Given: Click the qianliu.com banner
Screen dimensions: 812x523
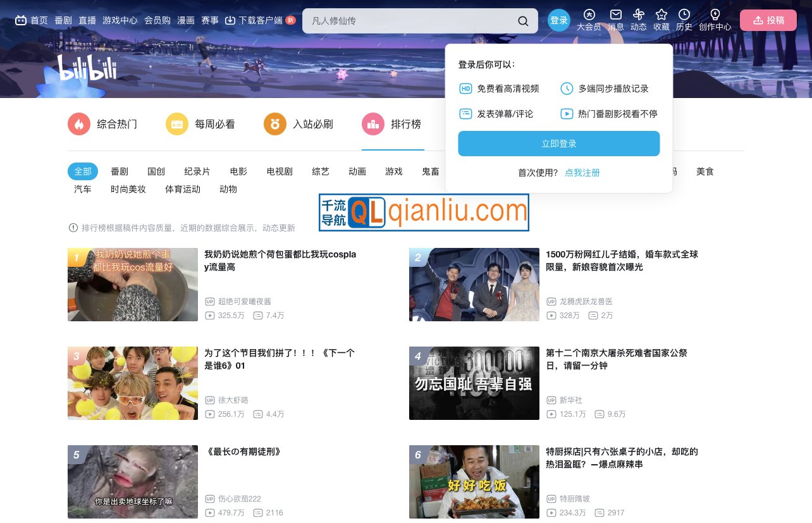Looking at the screenshot, I should pos(424,212).
